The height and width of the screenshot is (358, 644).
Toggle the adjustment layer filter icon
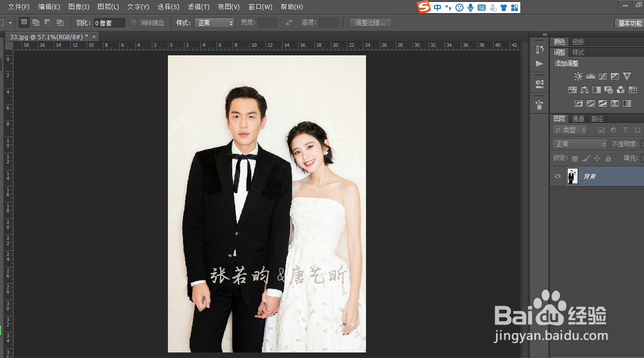pos(613,130)
